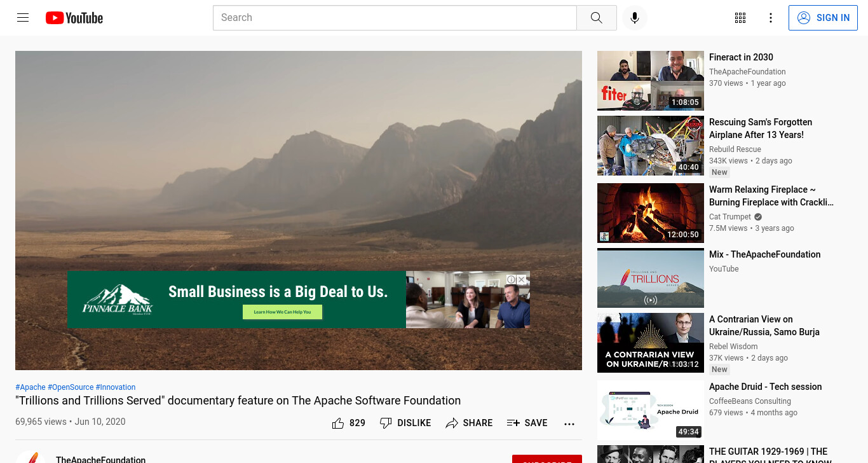Go to YouTube home via logo
Image resolution: width=868 pixels, height=463 pixels.
(x=74, y=18)
